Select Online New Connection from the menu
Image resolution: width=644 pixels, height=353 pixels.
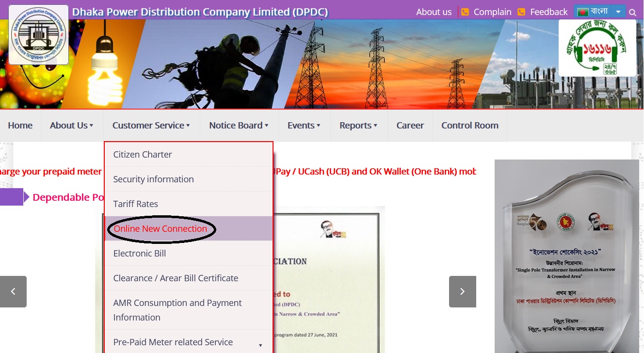coord(161,229)
